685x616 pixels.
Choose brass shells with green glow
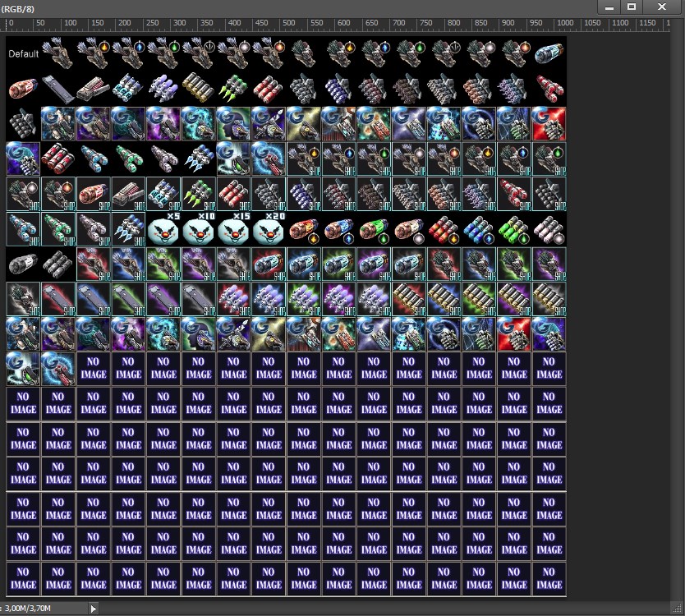click(479, 299)
